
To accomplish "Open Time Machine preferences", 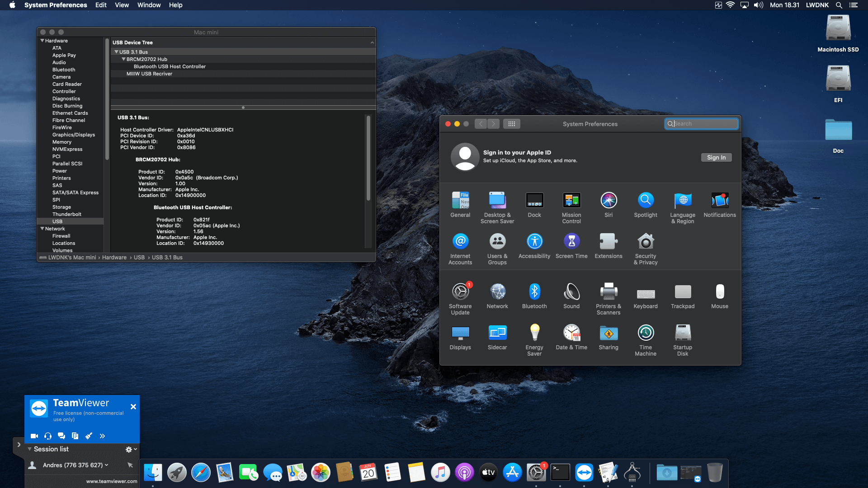I will (646, 340).
